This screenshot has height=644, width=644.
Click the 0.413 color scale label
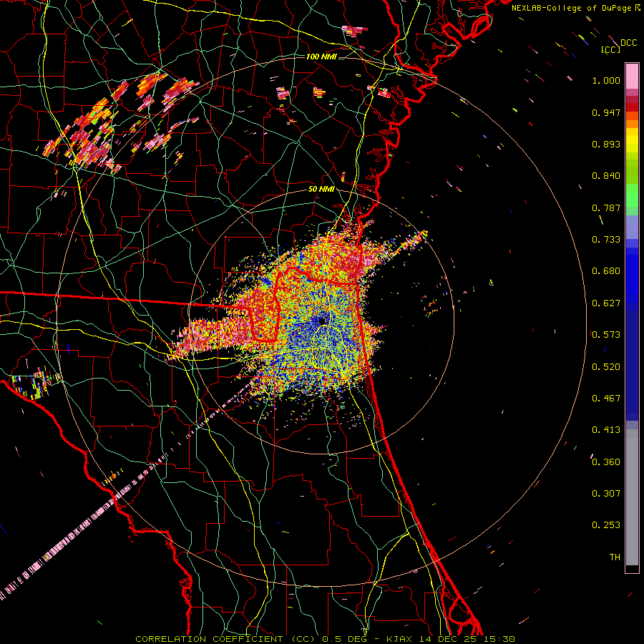[x=606, y=430]
